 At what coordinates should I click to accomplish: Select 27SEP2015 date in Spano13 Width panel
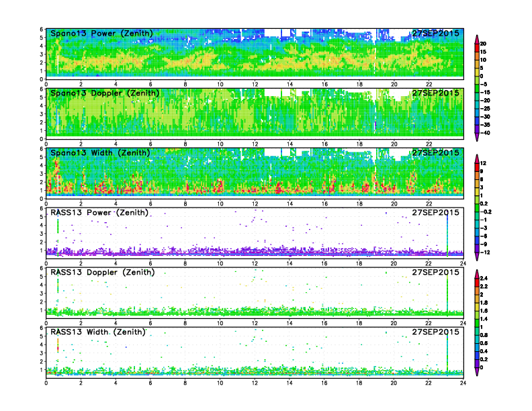[x=436, y=152]
